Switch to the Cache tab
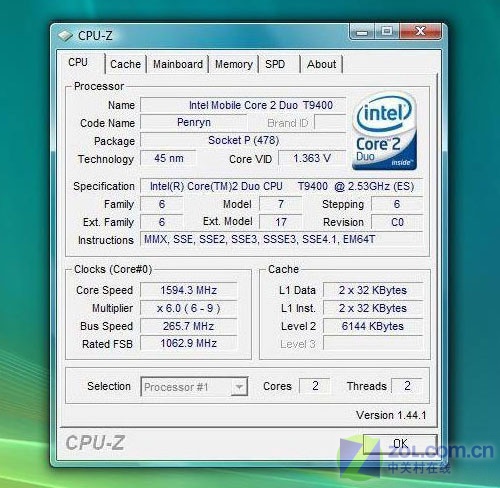 point(125,64)
